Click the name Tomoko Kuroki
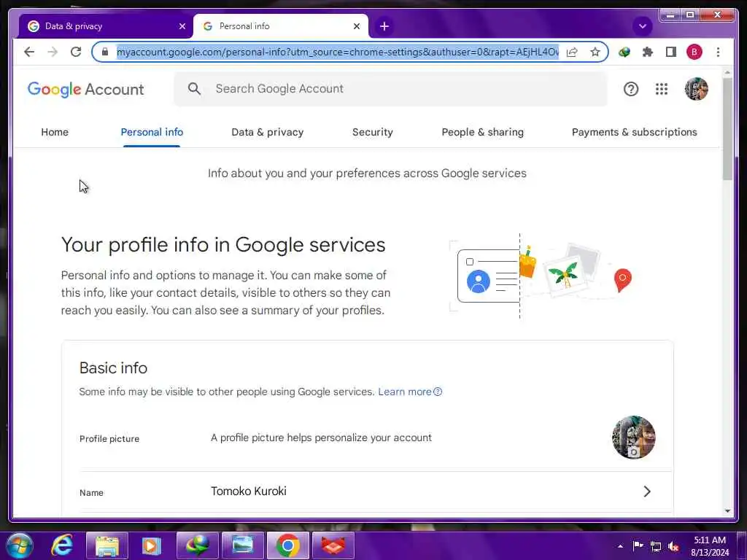 pos(249,491)
